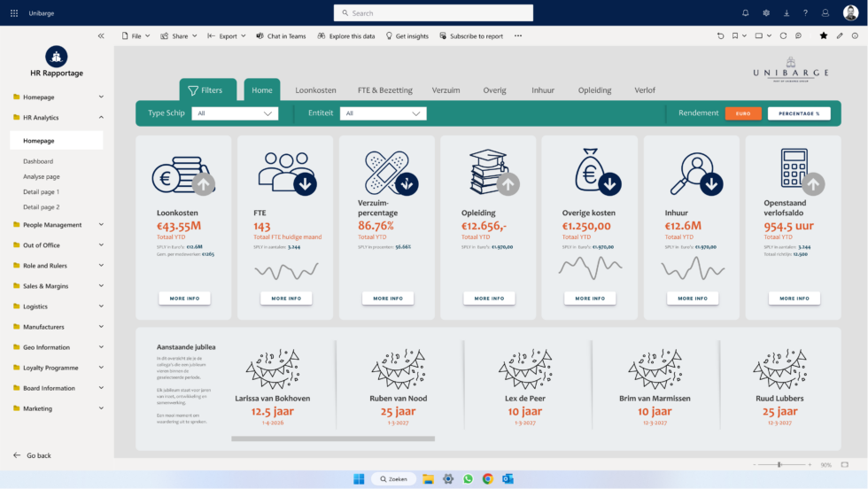Viewport: 868px width, 489px height.
Task: Switch to the Verzuim tab
Action: [446, 90]
